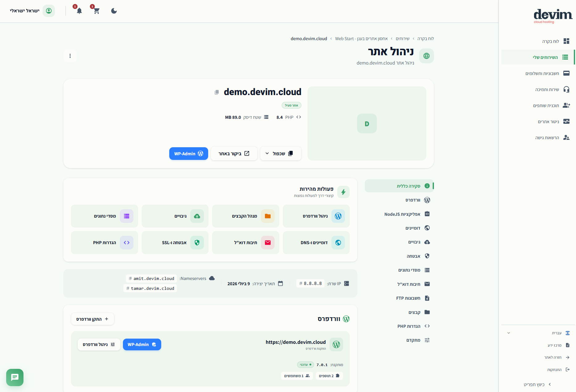Open הרשאות גישה in sidebar

[x=538, y=137]
